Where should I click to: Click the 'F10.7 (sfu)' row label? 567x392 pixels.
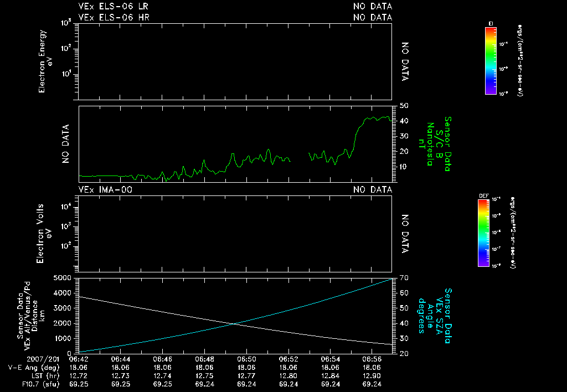[40, 384]
